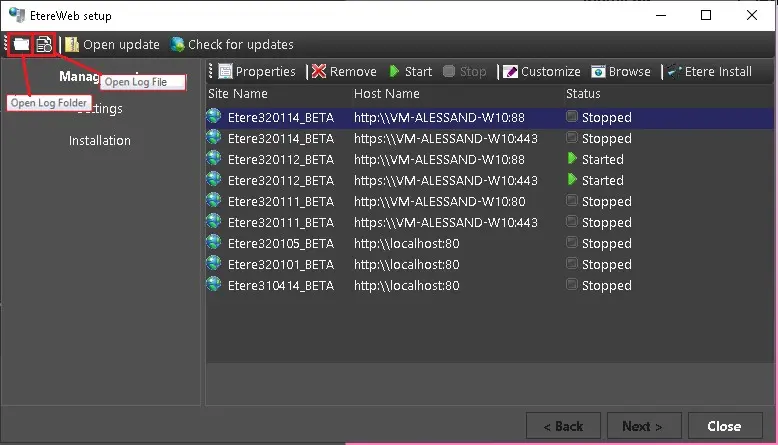Select the Installation item in the sidebar
778x445 pixels.
pyautogui.click(x=100, y=140)
